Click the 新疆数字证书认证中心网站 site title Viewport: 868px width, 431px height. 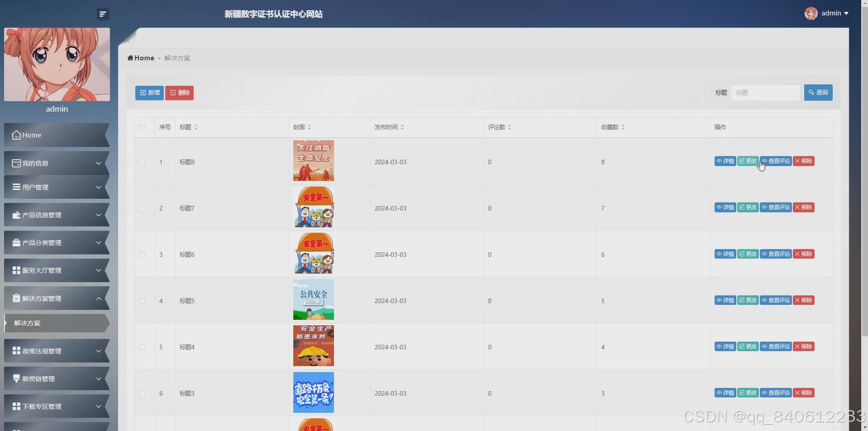pyautogui.click(x=273, y=14)
